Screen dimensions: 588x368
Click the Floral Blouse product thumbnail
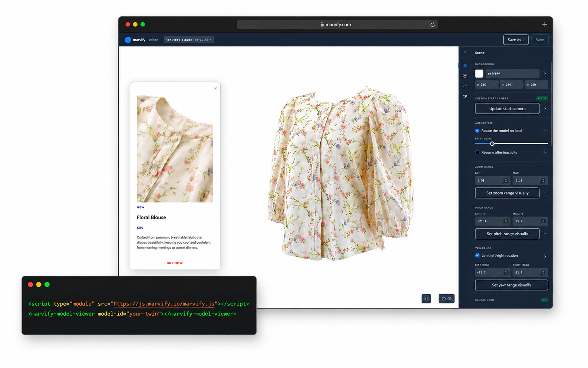pyautogui.click(x=175, y=149)
